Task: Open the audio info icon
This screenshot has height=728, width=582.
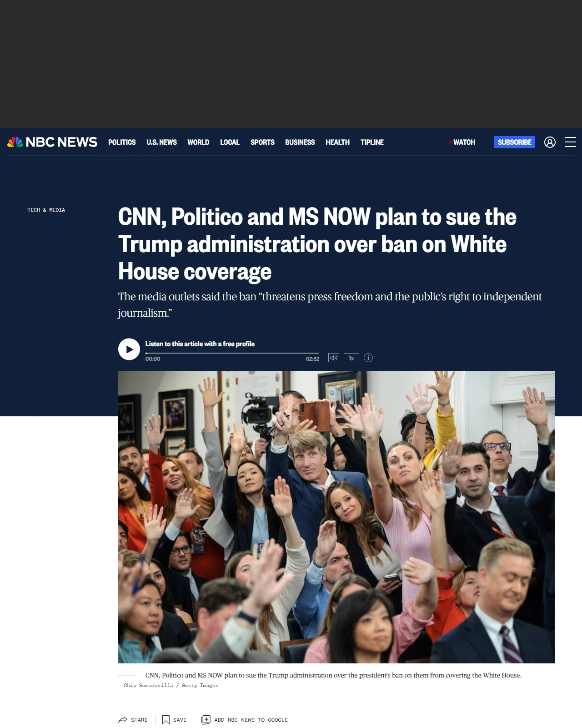Action: (368, 358)
